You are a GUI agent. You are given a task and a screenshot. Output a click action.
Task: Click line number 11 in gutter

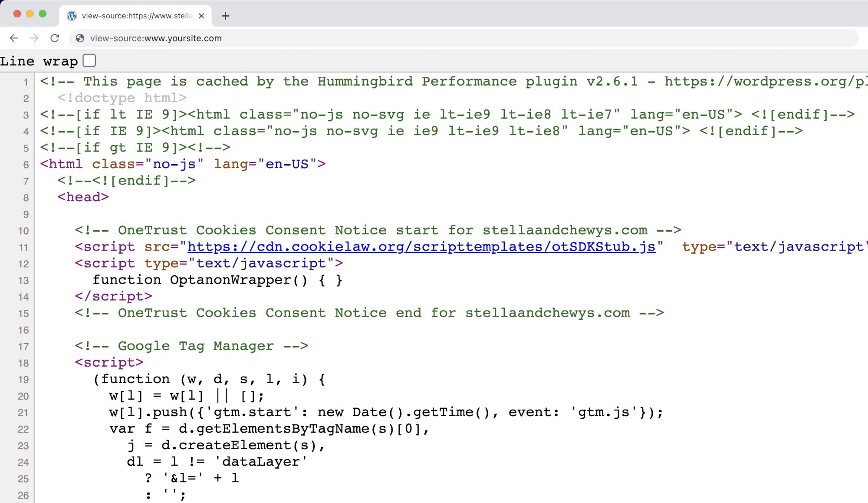point(23,248)
